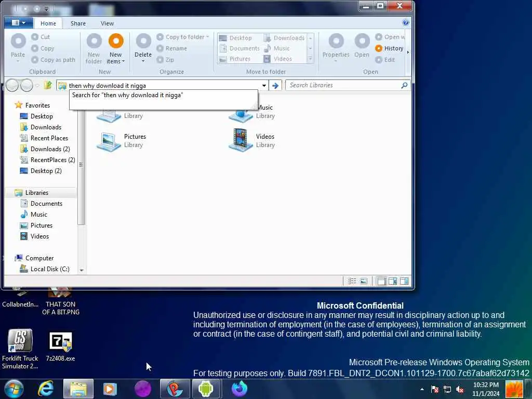Move to Videos folder option
Viewport: 532px width, 399px height.
coord(278,59)
